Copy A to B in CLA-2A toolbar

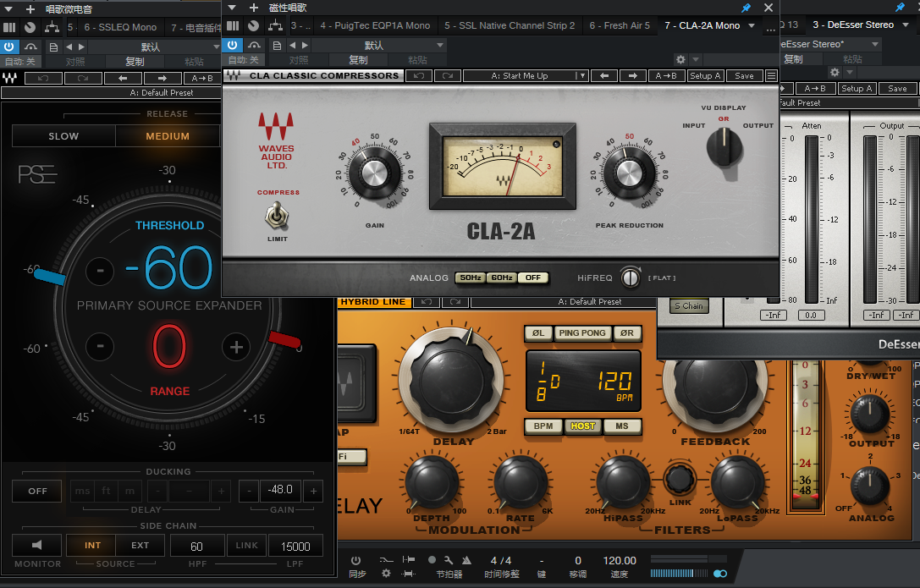pos(666,75)
